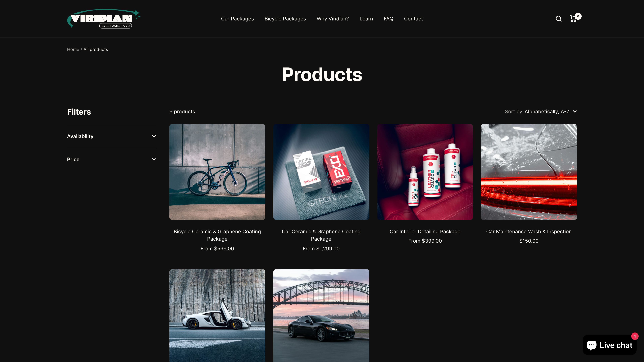Click the Viridian Detailing logo
This screenshot has height=362, width=644.
click(x=104, y=19)
